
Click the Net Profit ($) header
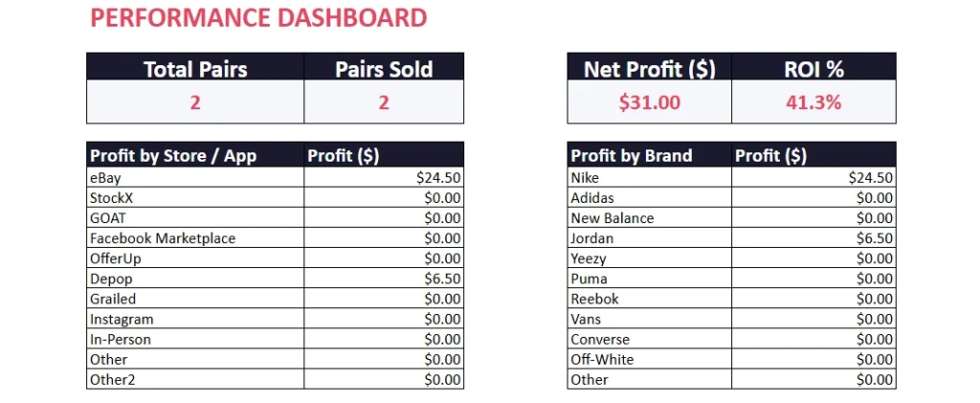(649, 69)
